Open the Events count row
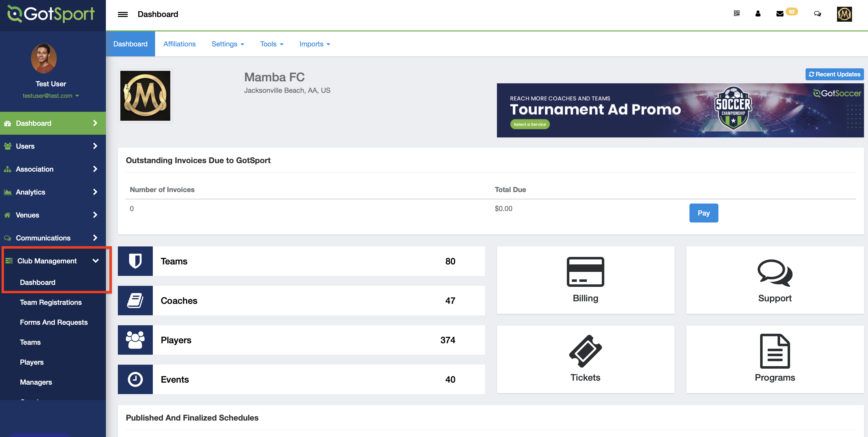Image resolution: width=868 pixels, height=437 pixels. coord(301,379)
